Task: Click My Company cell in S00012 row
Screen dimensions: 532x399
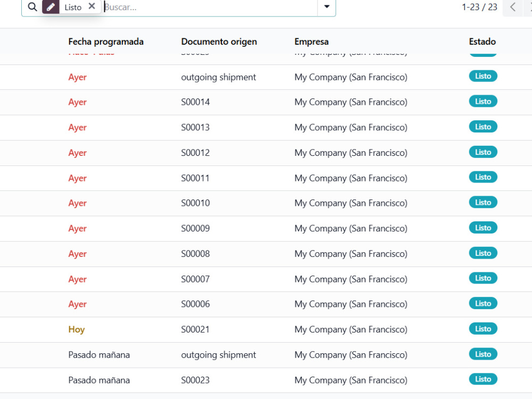Action: click(351, 153)
